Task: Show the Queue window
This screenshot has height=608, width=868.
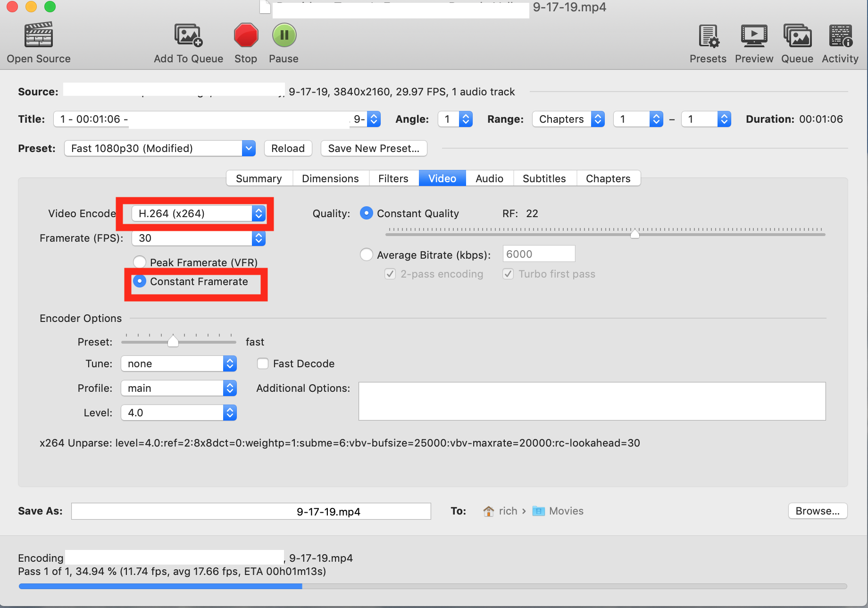Action: [x=797, y=36]
